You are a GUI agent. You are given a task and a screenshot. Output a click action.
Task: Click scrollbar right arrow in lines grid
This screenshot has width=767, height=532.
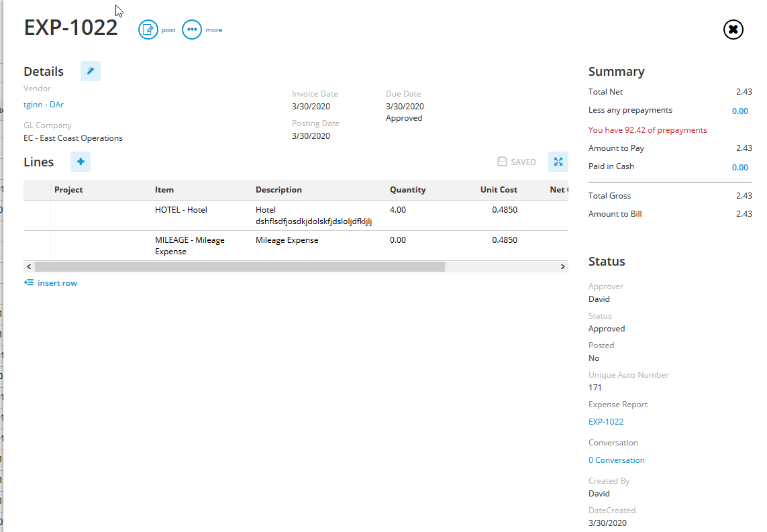click(x=562, y=266)
